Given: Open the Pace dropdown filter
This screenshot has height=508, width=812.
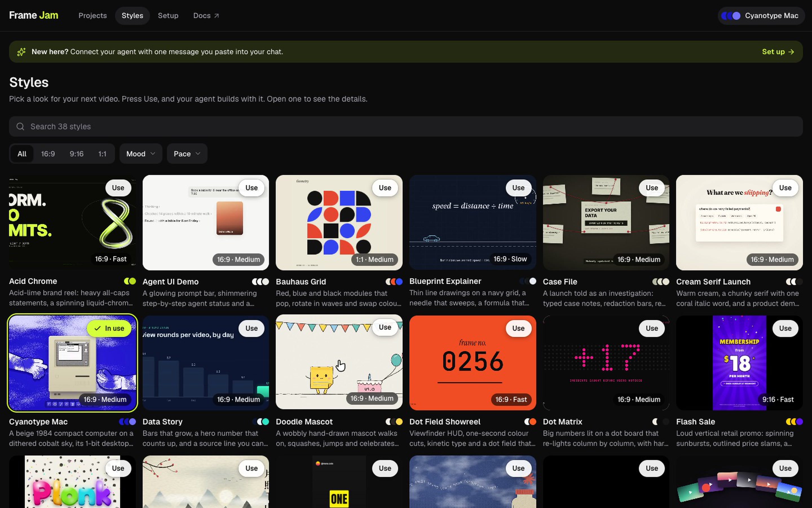Looking at the screenshot, I should click(x=187, y=154).
